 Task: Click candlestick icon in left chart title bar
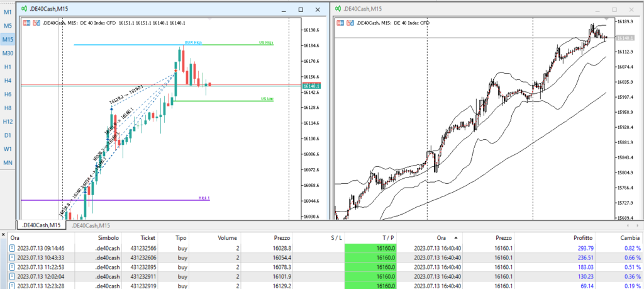(25, 9)
